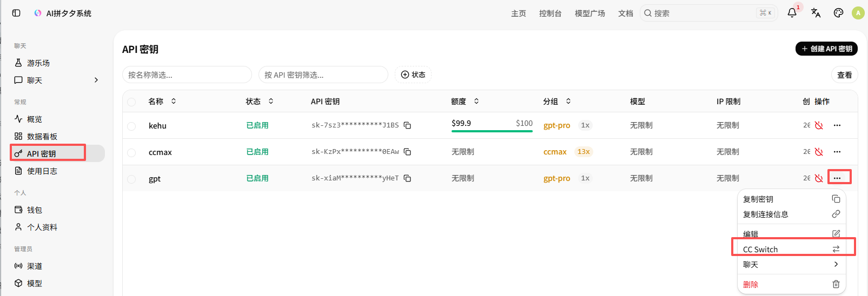
Task: Click the kehu quota progress bar
Action: (492, 131)
